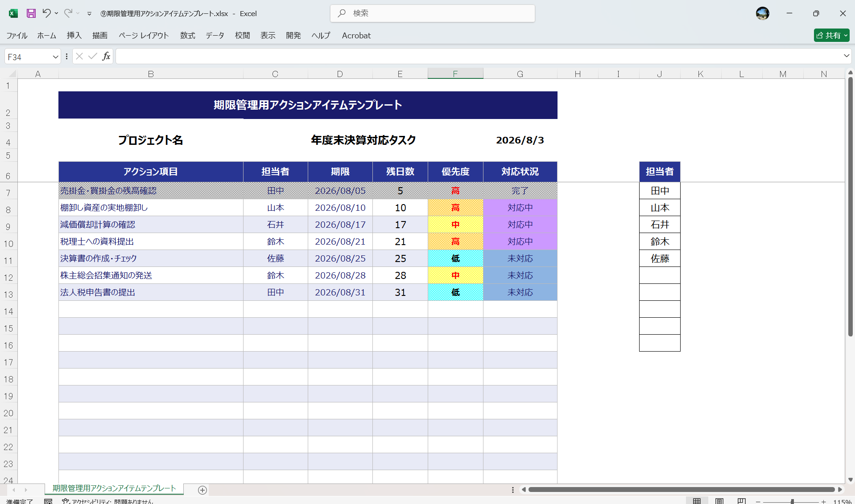
Task: Click the 2026/08/21 deadline cell
Action: pyautogui.click(x=340, y=242)
